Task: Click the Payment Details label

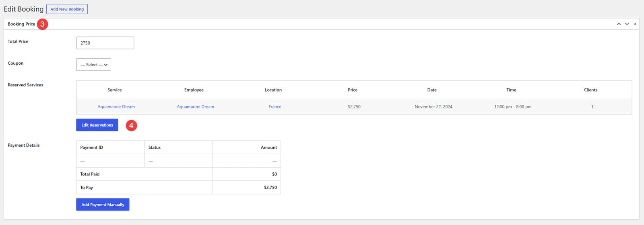Action: point(24,145)
